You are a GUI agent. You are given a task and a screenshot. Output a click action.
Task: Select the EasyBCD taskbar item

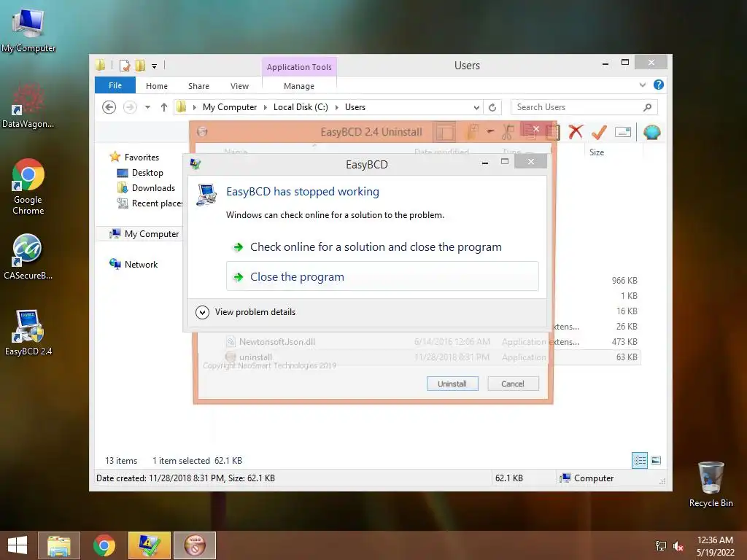pos(149,545)
